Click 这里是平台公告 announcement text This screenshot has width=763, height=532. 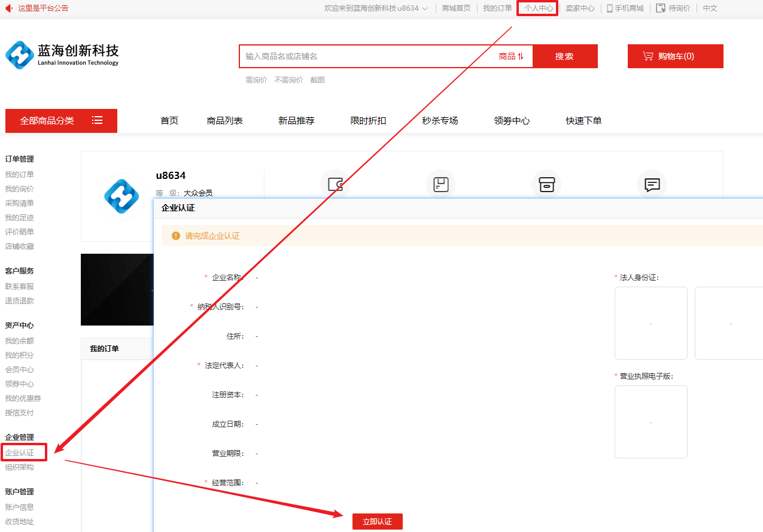point(43,8)
